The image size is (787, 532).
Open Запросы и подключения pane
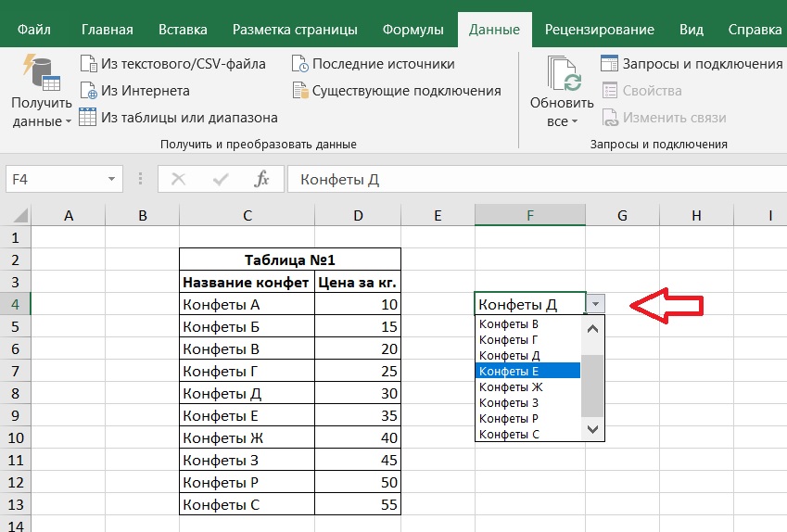click(692, 64)
